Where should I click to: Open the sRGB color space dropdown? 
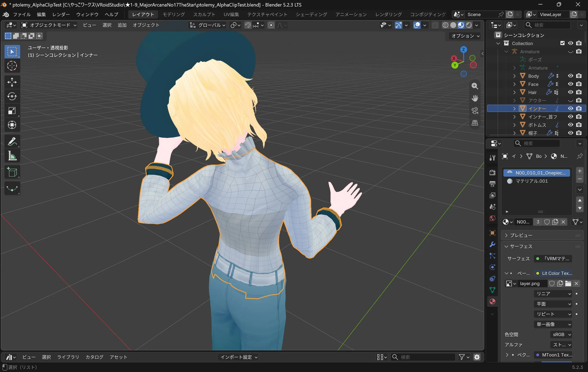(561, 334)
